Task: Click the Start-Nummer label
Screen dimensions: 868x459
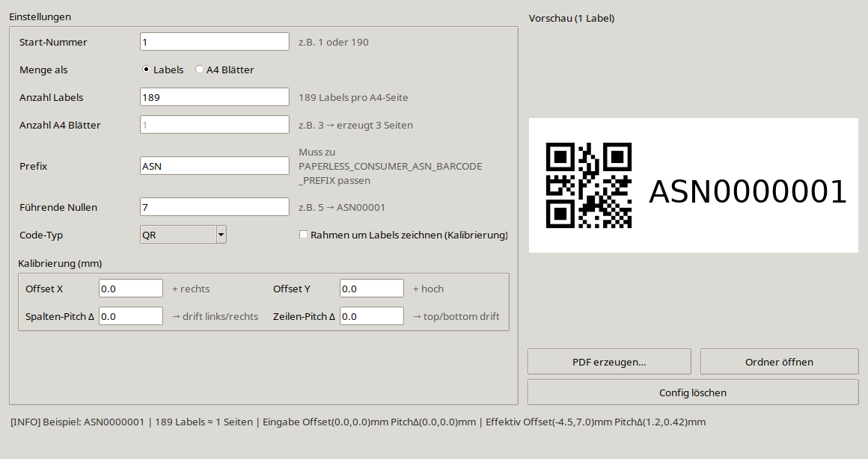Action: pyautogui.click(x=53, y=42)
